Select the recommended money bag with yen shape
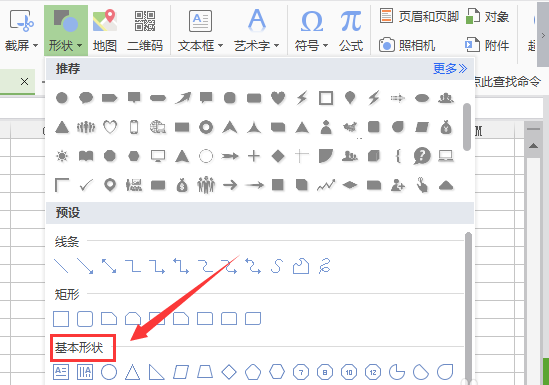 [x=446, y=127]
